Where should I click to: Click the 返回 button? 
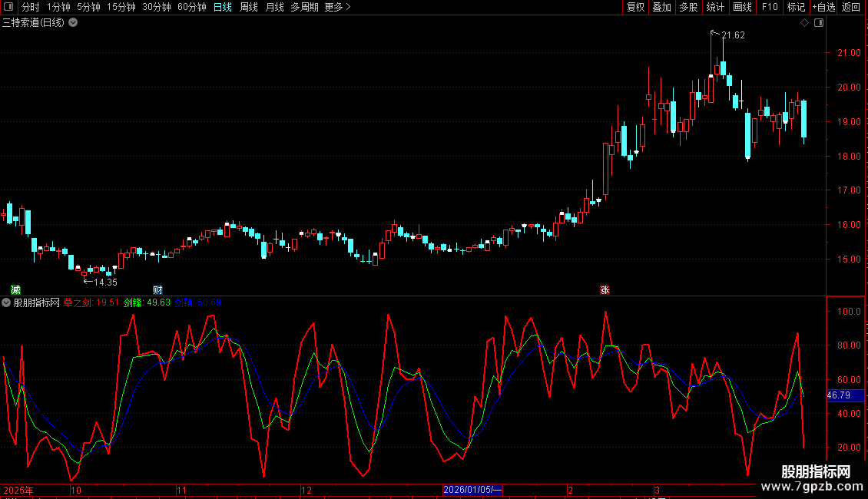[851, 7]
